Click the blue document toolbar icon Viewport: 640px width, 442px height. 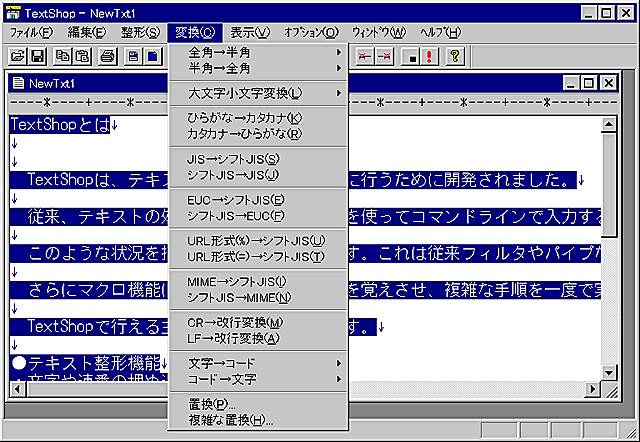point(153,56)
